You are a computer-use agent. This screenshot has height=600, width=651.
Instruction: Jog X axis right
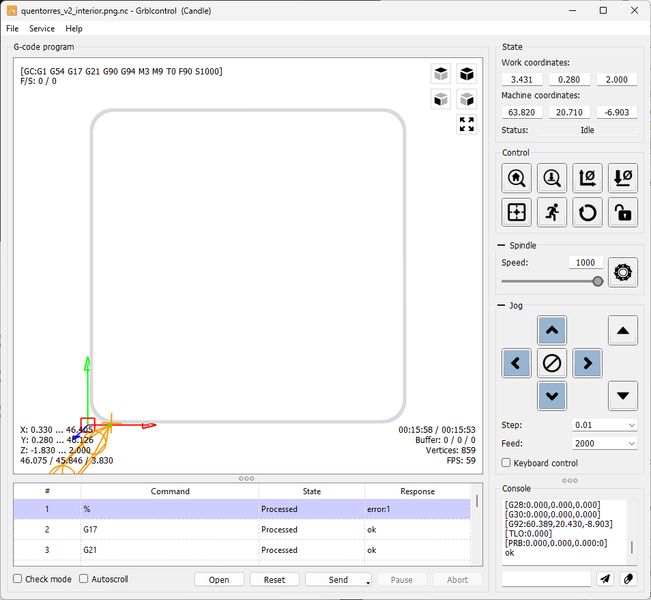pyautogui.click(x=587, y=363)
